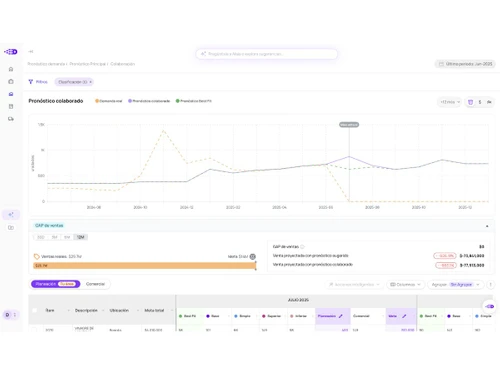
Task: Click the goal marker at the end of the orange bar
Action: pyautogui.click(x=256, y=266)
